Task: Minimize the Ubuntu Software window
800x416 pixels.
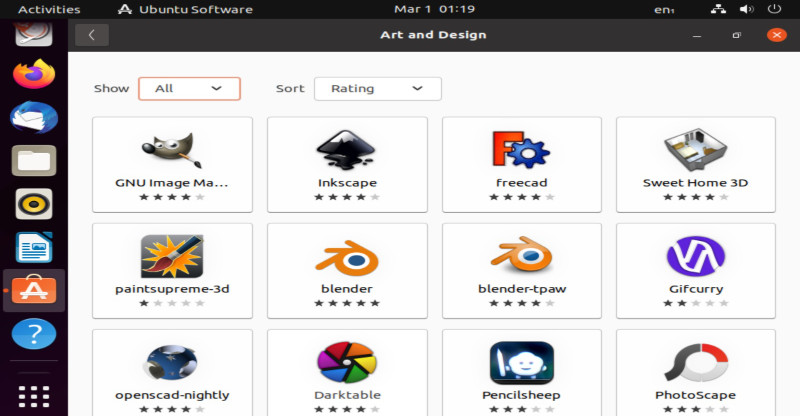Action: 696,35
